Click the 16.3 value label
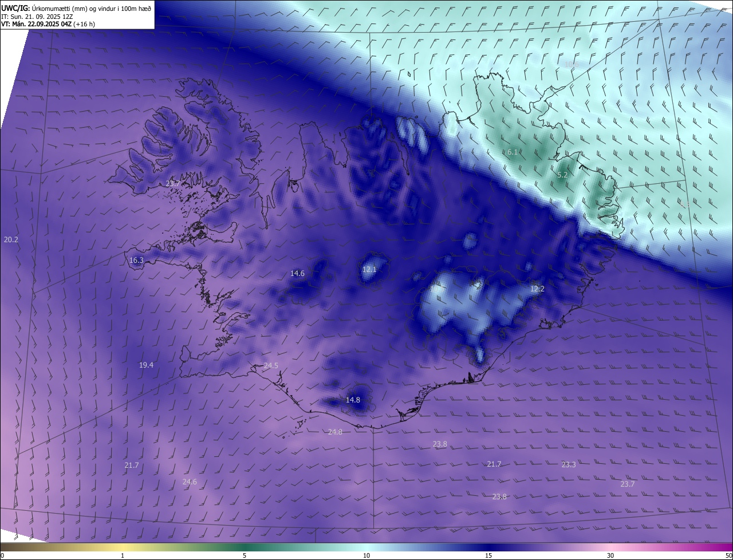Screen dimensions: 733x560 click(136, 260)
